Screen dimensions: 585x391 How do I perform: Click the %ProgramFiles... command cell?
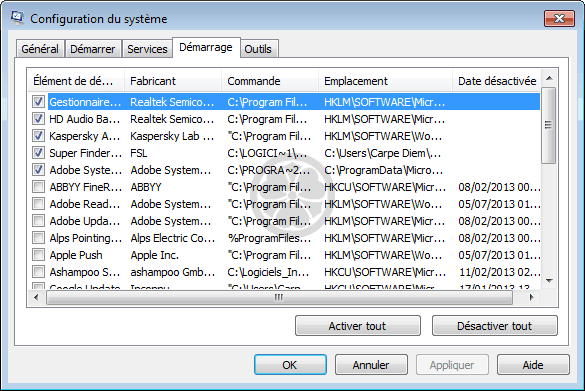pos(269,238)
